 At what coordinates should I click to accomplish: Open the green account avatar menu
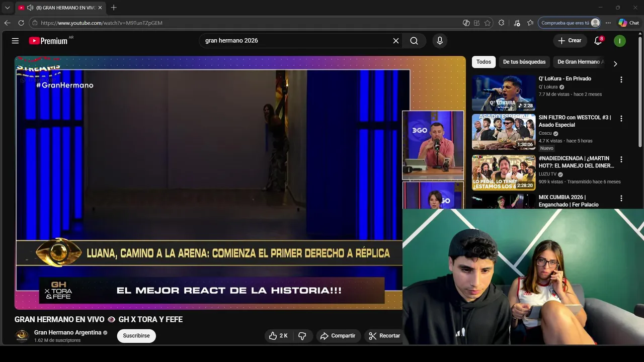(x=620, y=41)
